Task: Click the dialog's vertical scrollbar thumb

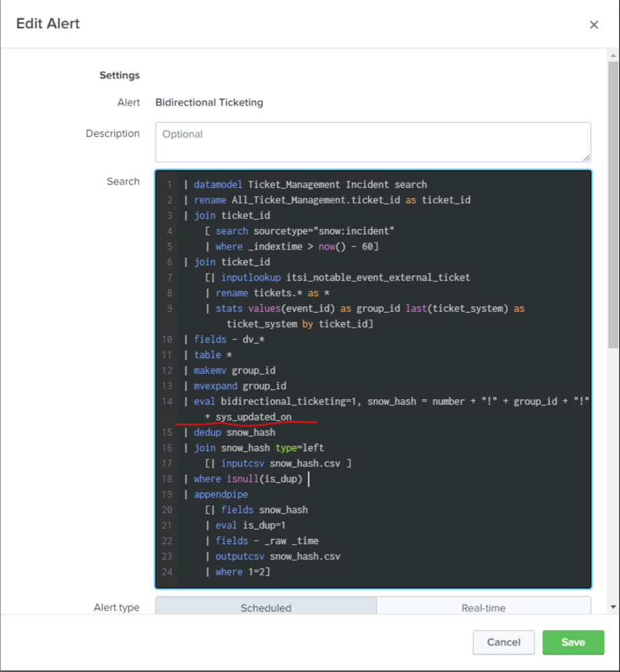Action: [x=613, y=205]
